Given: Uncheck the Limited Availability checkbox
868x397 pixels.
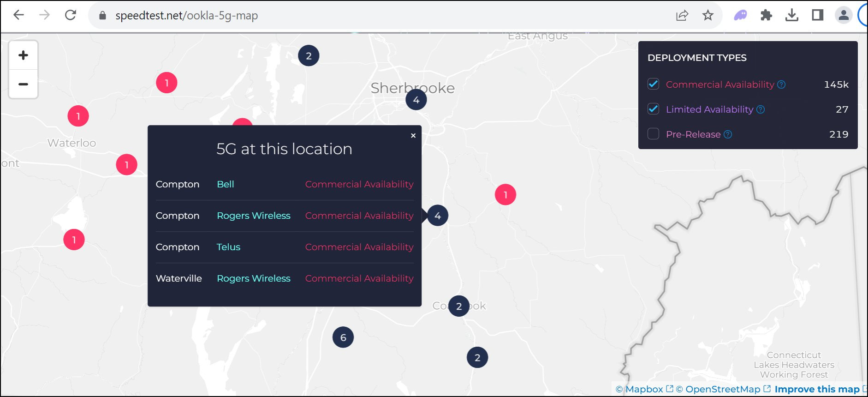Looking at the screenshot, I should [653, 109].
